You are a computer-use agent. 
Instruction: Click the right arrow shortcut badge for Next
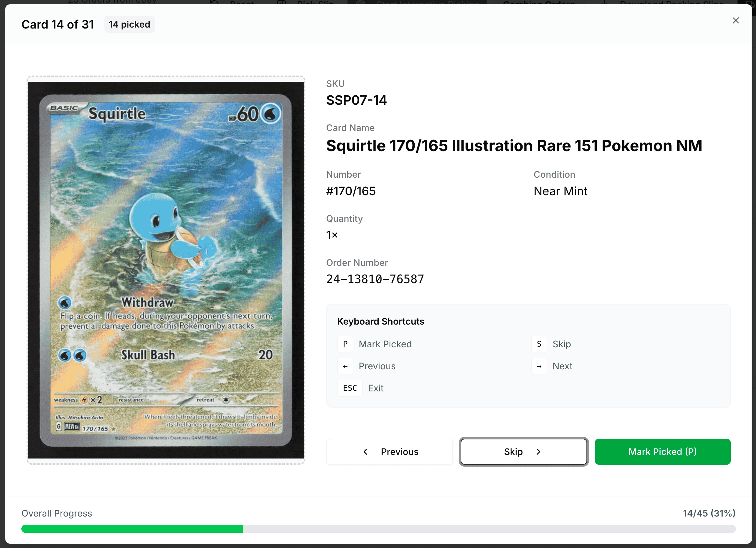[x=539, y=366]
